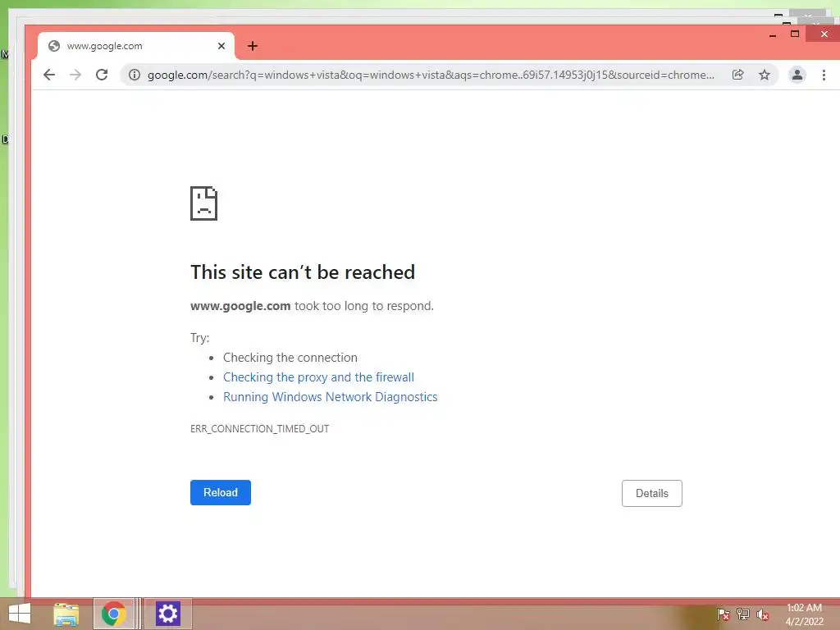Open the Windows Start button
Screen dimensions: 840x630
20,614
